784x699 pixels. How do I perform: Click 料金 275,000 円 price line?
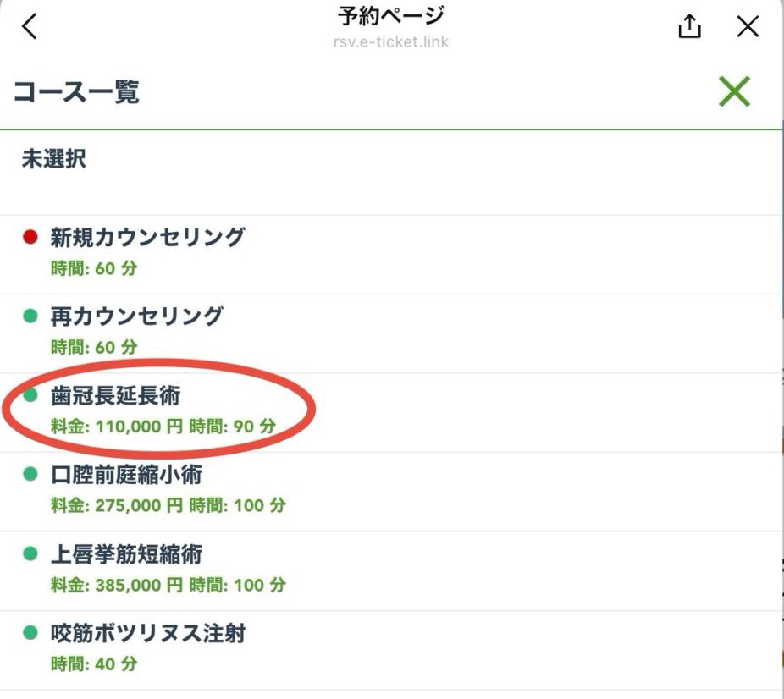point(168,506)
